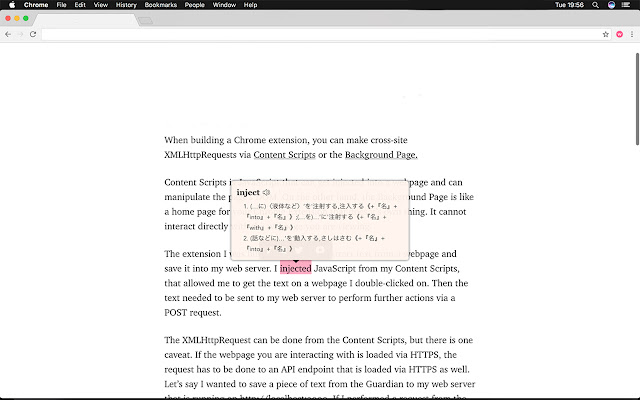Image resolution: width=640 pixels, height=400 pixels.
Task: Click the address bar field
Action: point(321,34)
